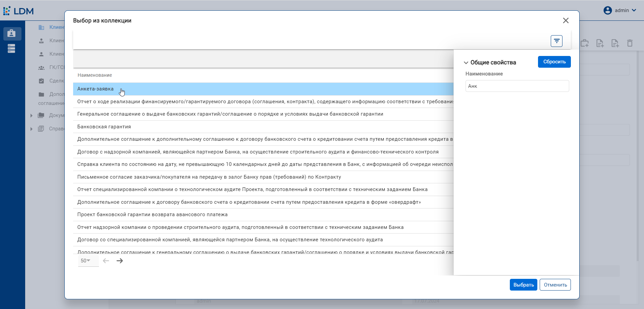
Task: Select the Анкета-заявка row
Action: coord(95,89)
